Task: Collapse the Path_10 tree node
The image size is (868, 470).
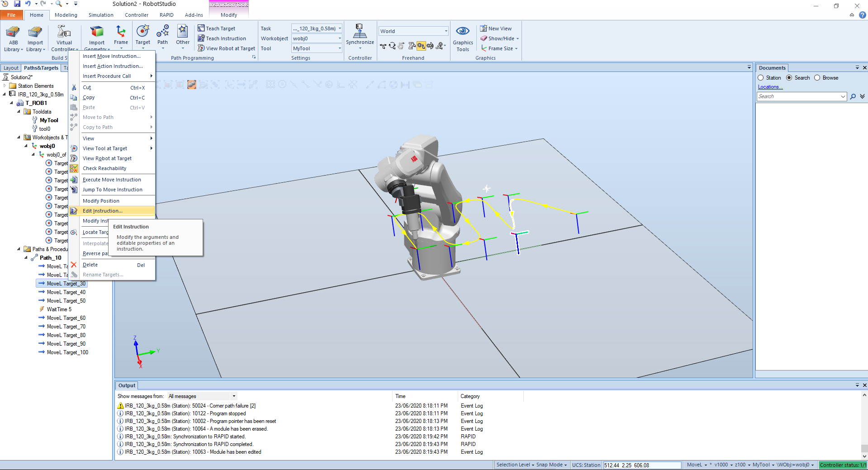Action: (26, 258)
